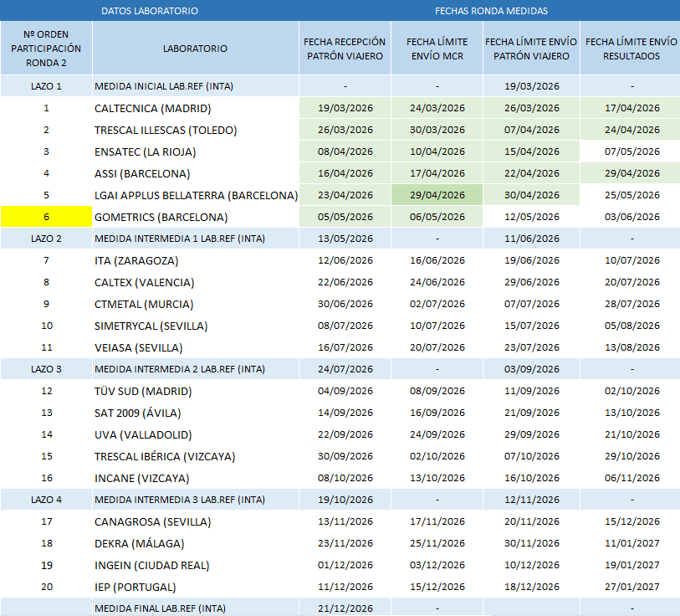Click MEDIDA FINAL reception date 21/12/2026
The height and width of the screenshot is (616, 680).
[345, 608]
